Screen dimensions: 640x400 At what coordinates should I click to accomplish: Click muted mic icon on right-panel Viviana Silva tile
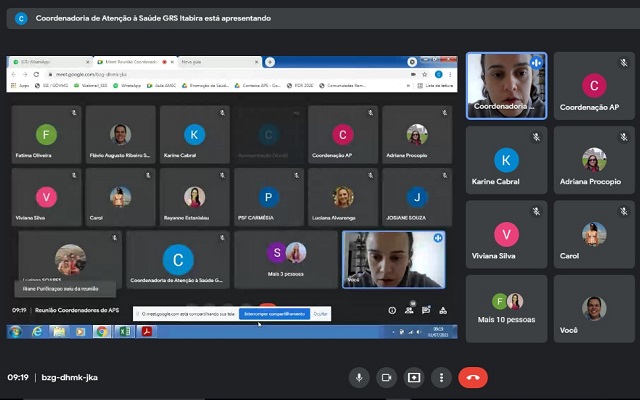[536, 211]
